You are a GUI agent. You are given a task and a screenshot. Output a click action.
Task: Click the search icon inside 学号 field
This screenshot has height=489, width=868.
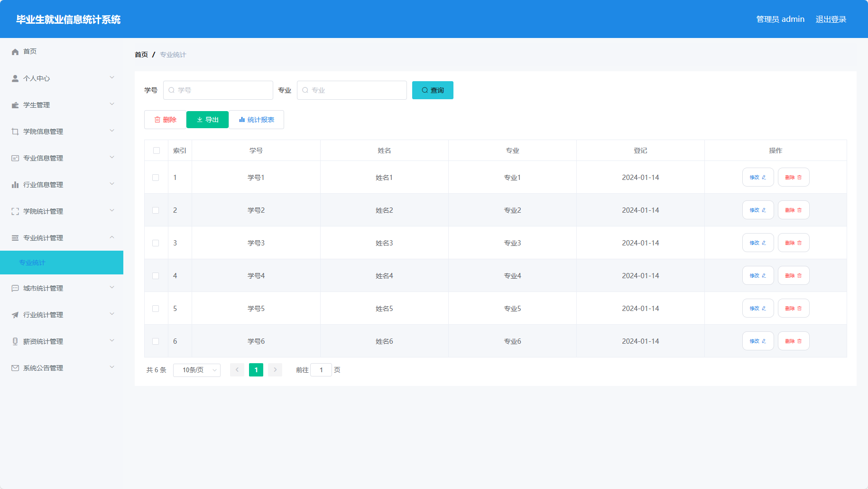tap(172, 90)
